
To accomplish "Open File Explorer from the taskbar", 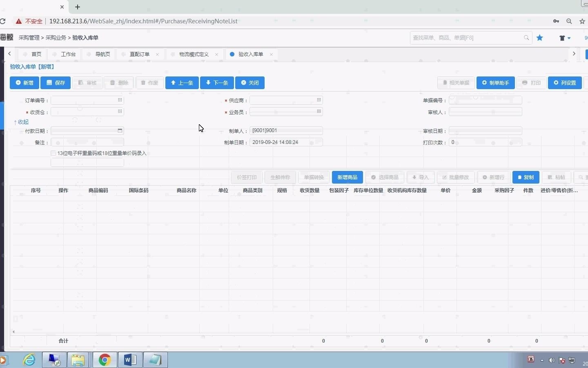I will (78, 360).
